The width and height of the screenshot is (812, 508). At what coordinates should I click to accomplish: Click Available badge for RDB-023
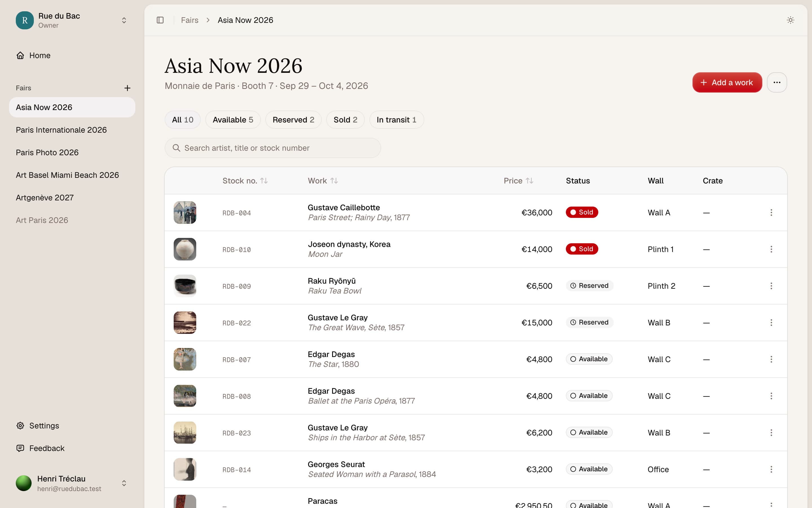tap(589, 432)
